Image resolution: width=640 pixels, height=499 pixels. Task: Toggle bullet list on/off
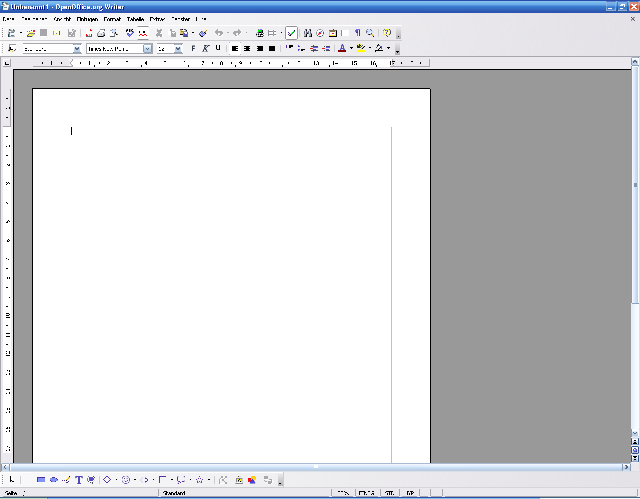(301, 49)
